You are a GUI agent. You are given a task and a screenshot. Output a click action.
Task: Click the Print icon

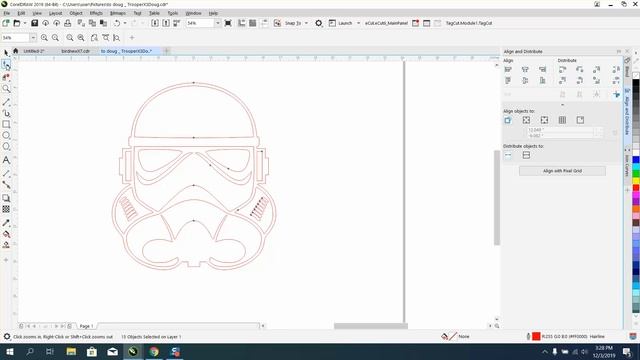click(68, 23)
